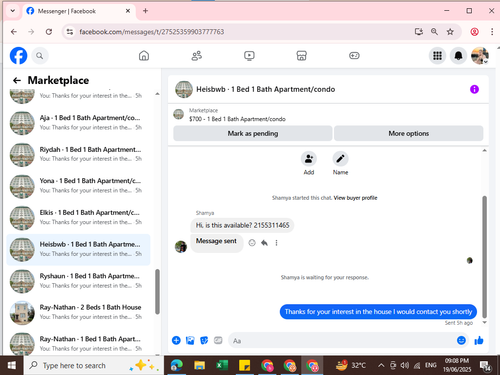This screenshot has width=500, height=375.
Task: Open a new browser tab
Action: tap(145, 11)
